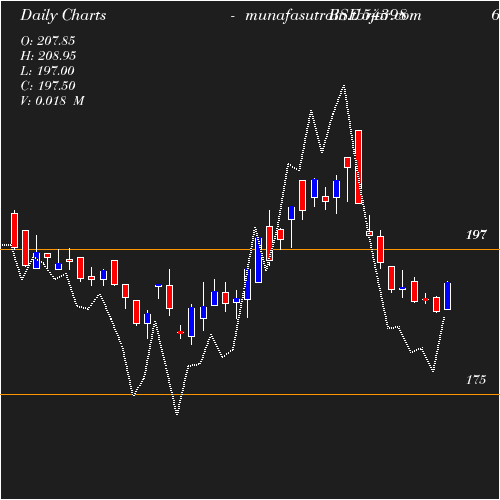Click the high value 'H: 208.95'
The image size is (500, 500).
48,56
